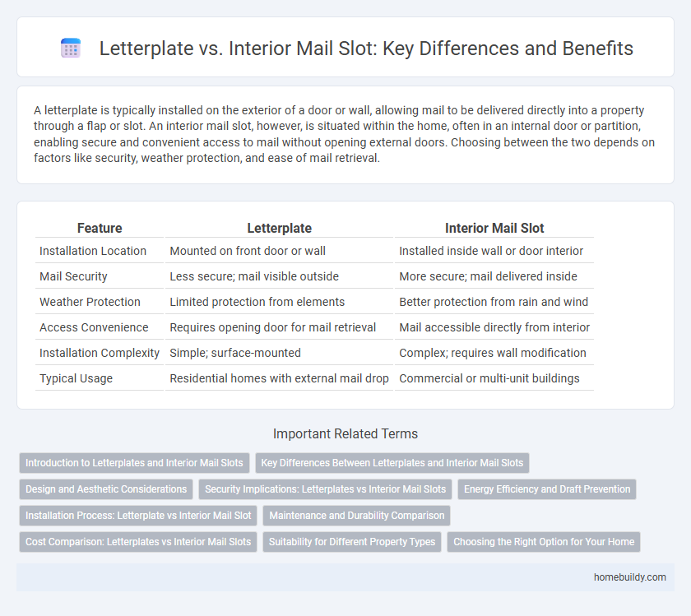The image size is (691, 616).
Task: Click the Mail Security row label
Action: pos(73,276)
